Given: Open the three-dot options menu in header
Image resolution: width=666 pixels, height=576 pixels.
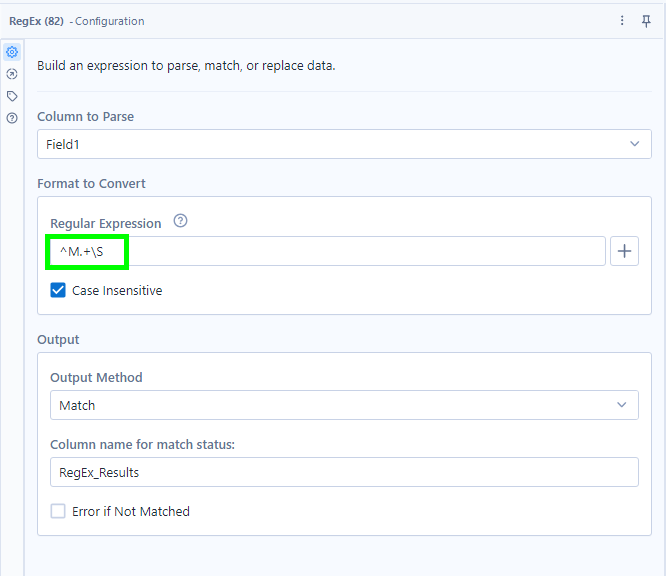Looking at the screenshot, I should pyautogui.click(x=622, y=21).
